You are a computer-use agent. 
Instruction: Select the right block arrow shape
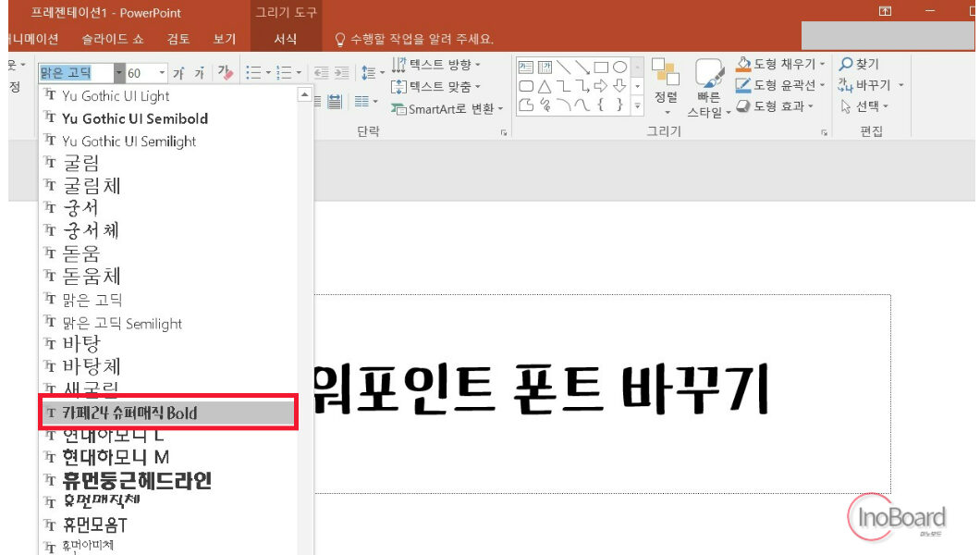tap(601, 86)
